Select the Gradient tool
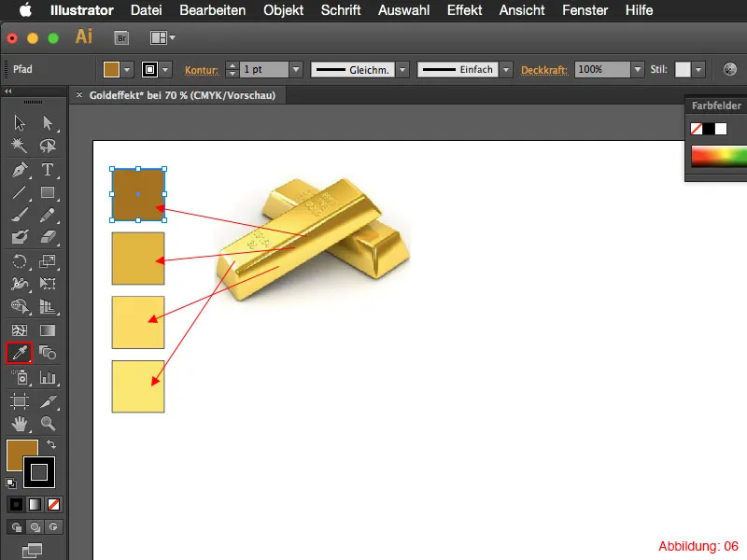The image size is (747, 560). [x=48, y=330]
